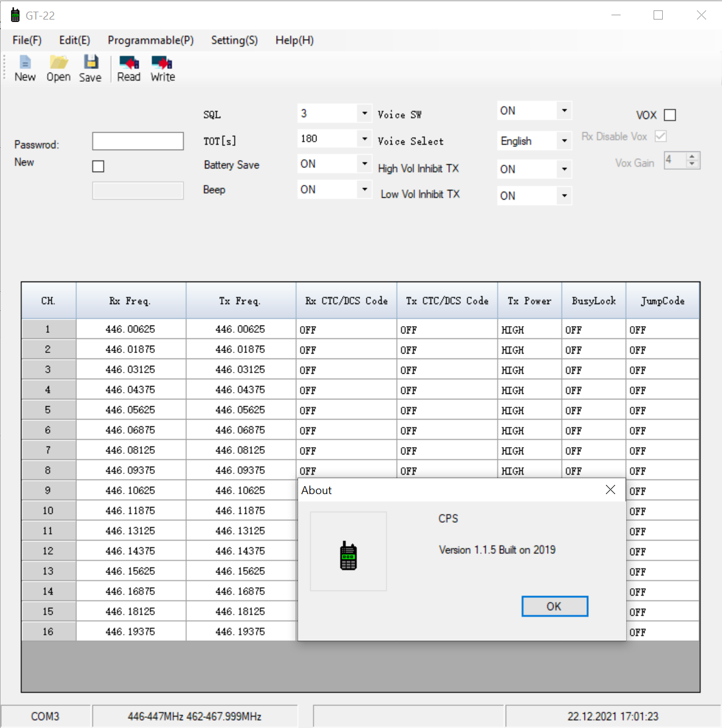
Task: Open the File(F) menu
Action: 27,40
